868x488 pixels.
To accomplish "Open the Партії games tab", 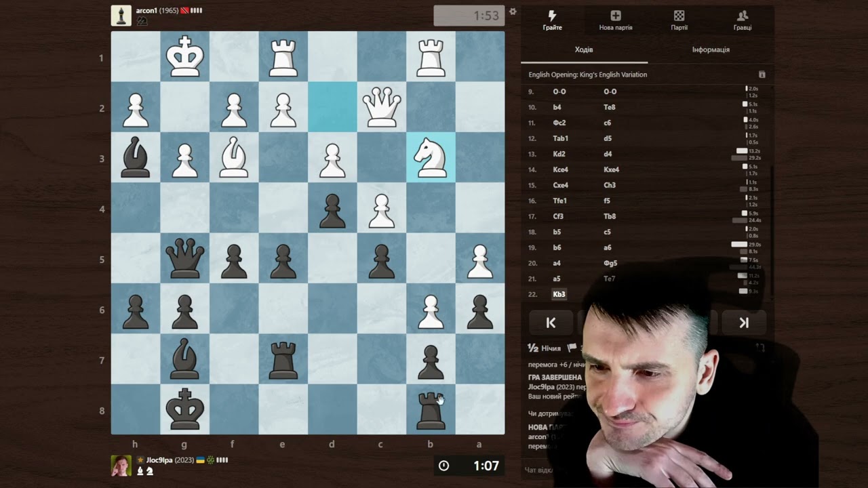I will 679,20.
